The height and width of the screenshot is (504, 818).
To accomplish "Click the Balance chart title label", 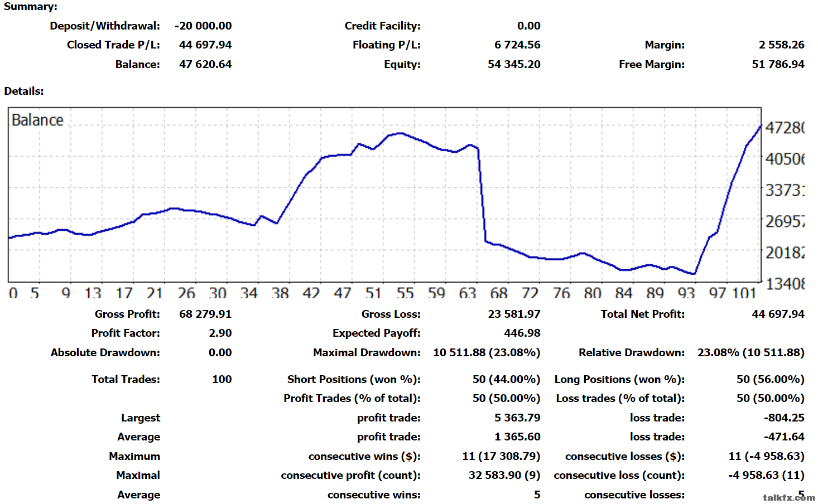I will (x=37, y=120).
